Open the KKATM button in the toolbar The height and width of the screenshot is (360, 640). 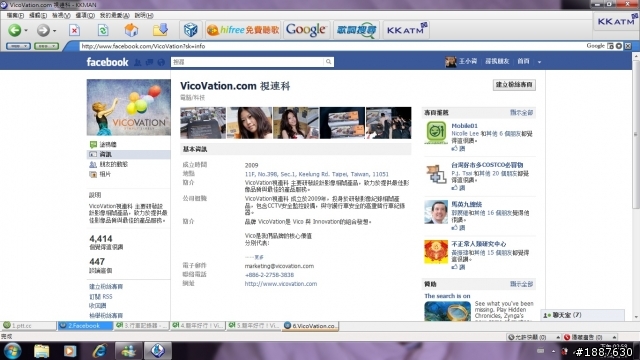[406, 30]
